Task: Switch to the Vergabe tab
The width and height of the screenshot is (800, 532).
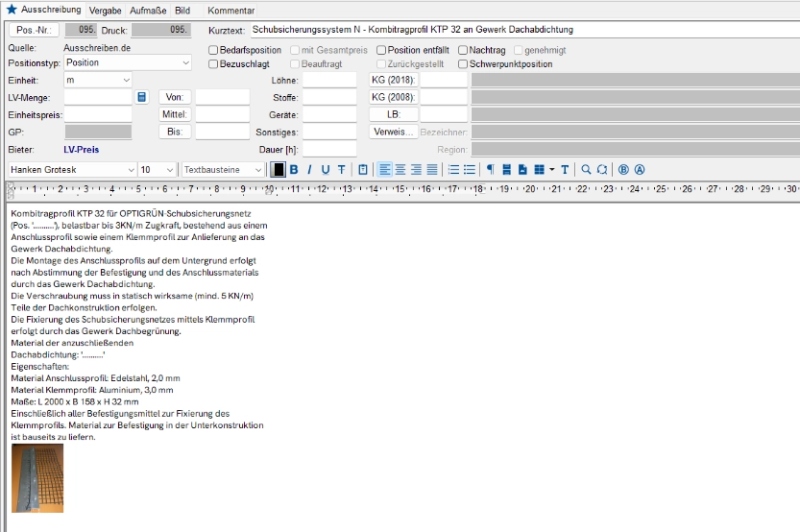Action: (104, 10)
